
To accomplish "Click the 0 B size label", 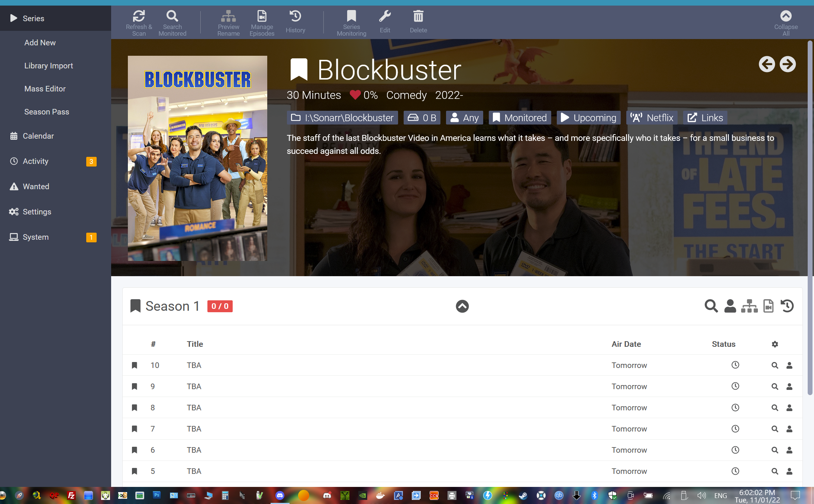I will pos(422,118).
